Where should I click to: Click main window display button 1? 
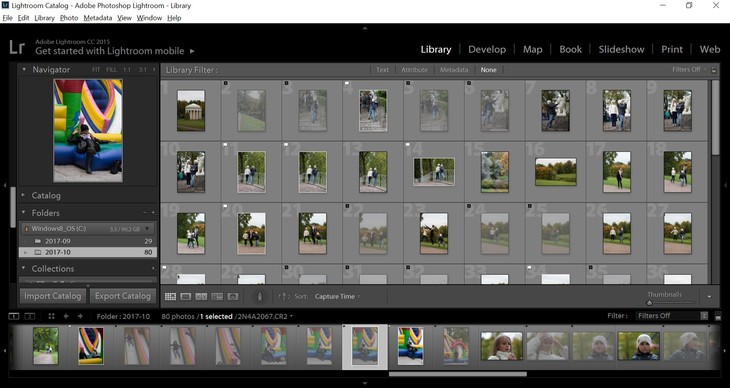pos(14,316)
